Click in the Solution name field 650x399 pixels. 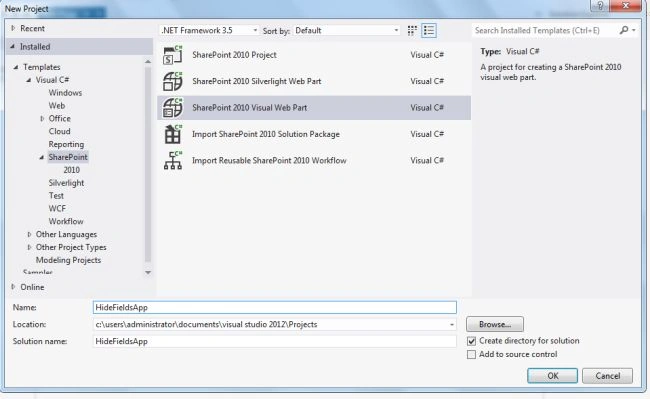pos(275,341)
